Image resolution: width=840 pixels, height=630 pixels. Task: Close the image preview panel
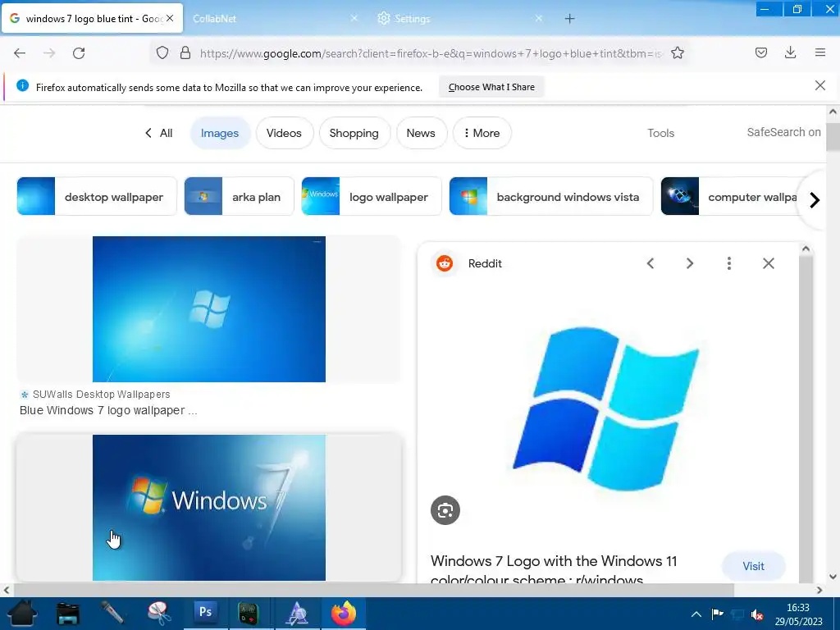tap(768, 263)
